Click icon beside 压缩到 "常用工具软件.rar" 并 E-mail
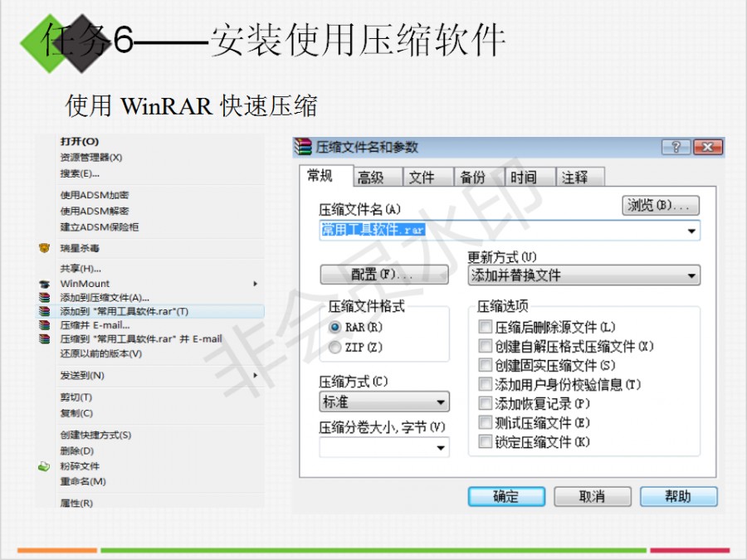 pyautogui.click(x=44, y=338)
